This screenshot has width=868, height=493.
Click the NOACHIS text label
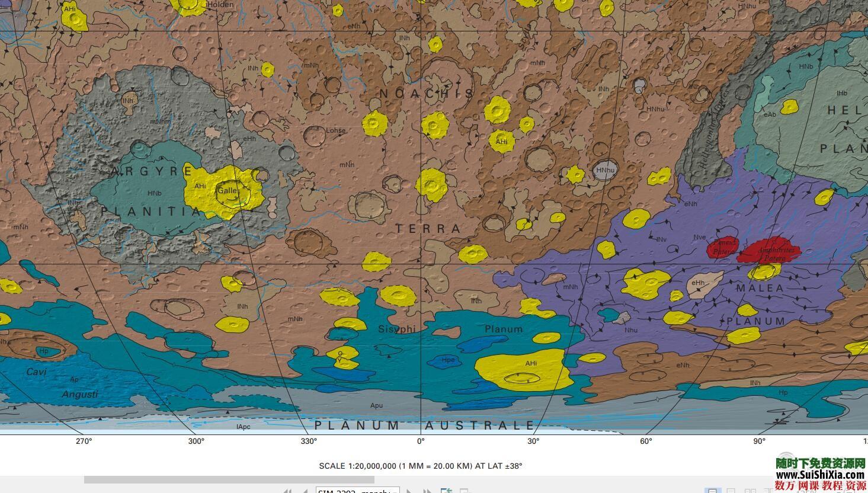pyautogui.click(x=427, y=94)
